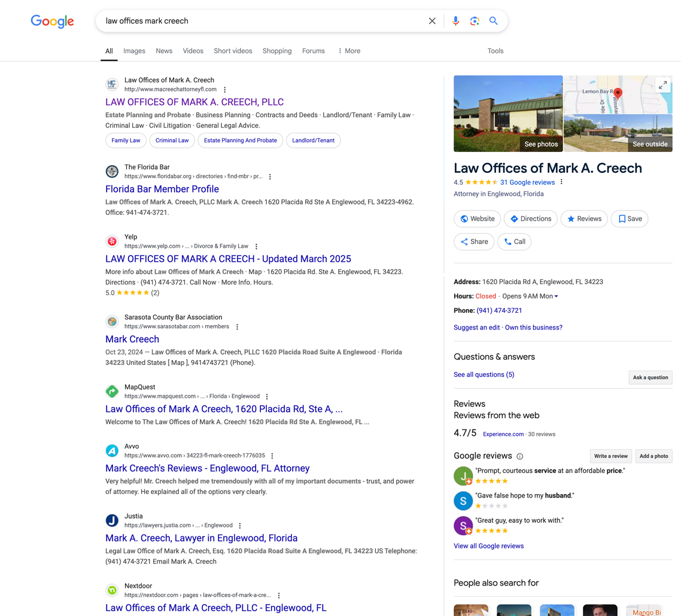Image resolution: width=681 pixels, height=616 pixels.
Task: Open the More search filters dropdown
Action: click(x=349, y=51)
